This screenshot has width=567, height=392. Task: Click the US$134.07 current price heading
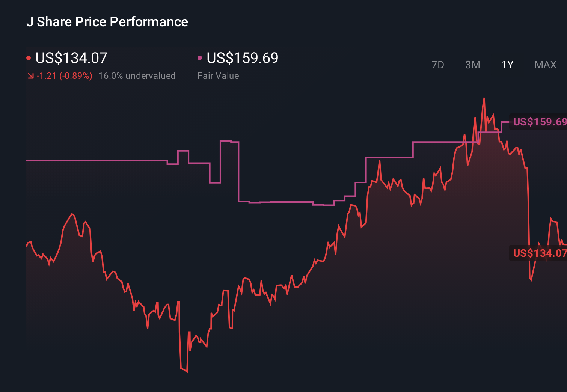point(71,58)
